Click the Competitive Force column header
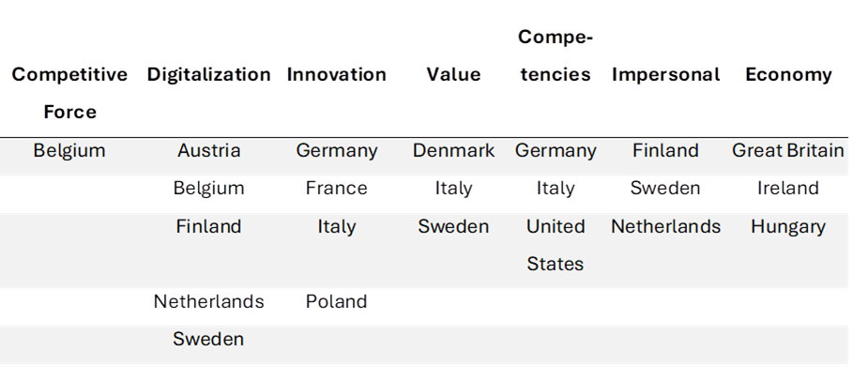Image resolution: width=868 pixels, height=381 pixels. click(69, 93)
